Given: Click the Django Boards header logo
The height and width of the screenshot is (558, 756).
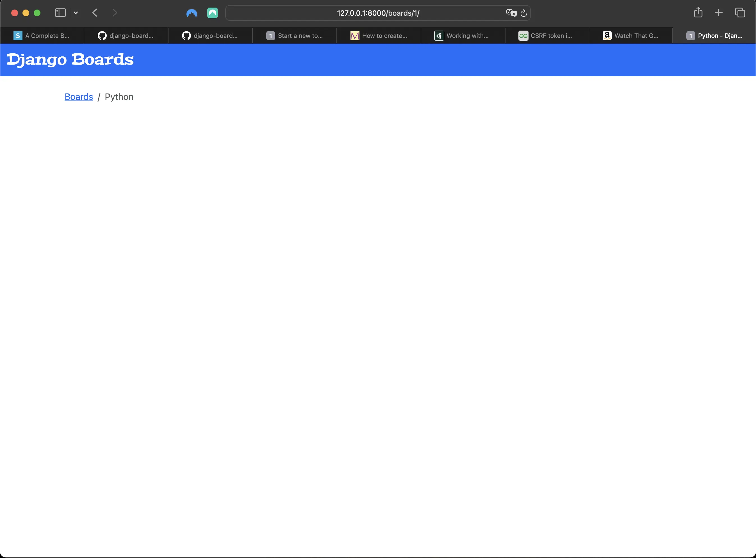Looking at the screenshot, I should [70, 60].
